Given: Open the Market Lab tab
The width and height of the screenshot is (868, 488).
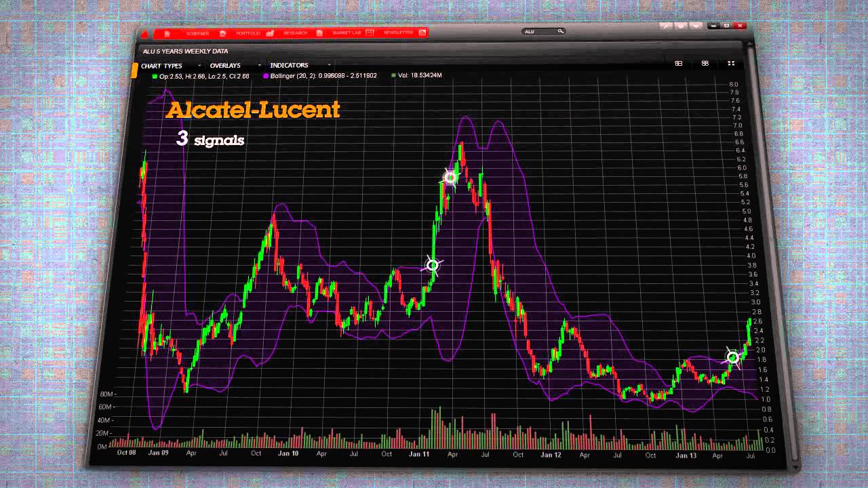Looking at the screenshot, I should coord(347,33).
